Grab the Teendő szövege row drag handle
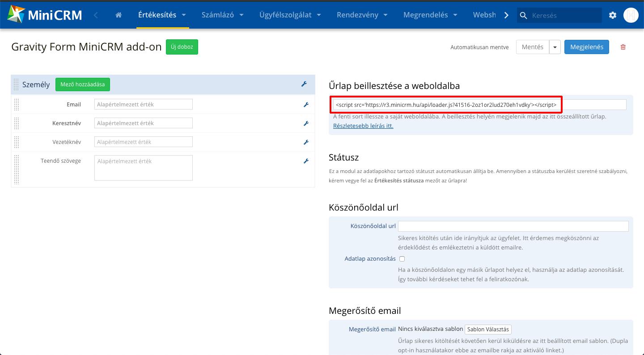The image size is (644, 355). click(17, 169)
